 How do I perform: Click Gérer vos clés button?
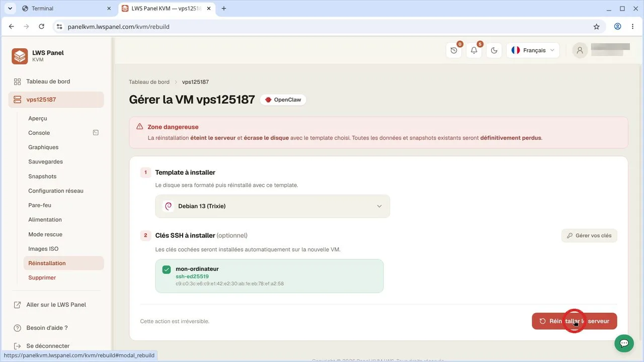tap(589, 235)
